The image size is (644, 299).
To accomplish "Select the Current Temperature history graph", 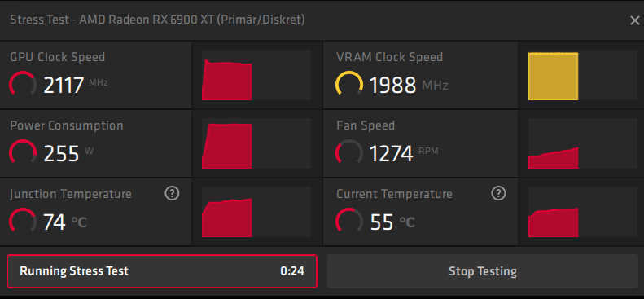I will 582,212.
